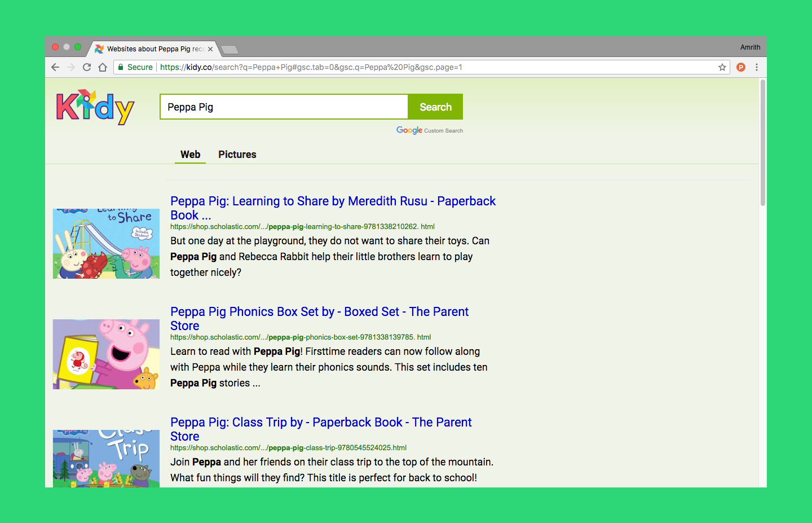Click the class-trip scholastic URL

point(288,448)
